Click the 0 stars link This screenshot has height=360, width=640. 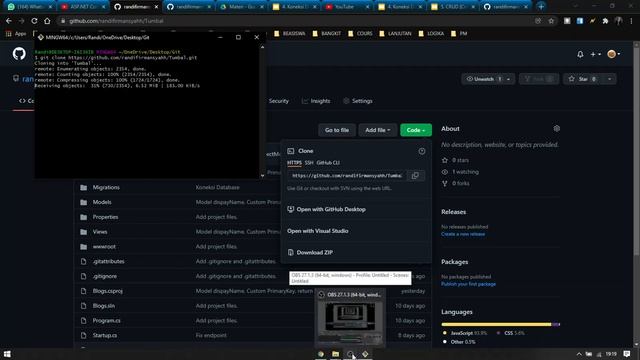(x=456, y=160)
